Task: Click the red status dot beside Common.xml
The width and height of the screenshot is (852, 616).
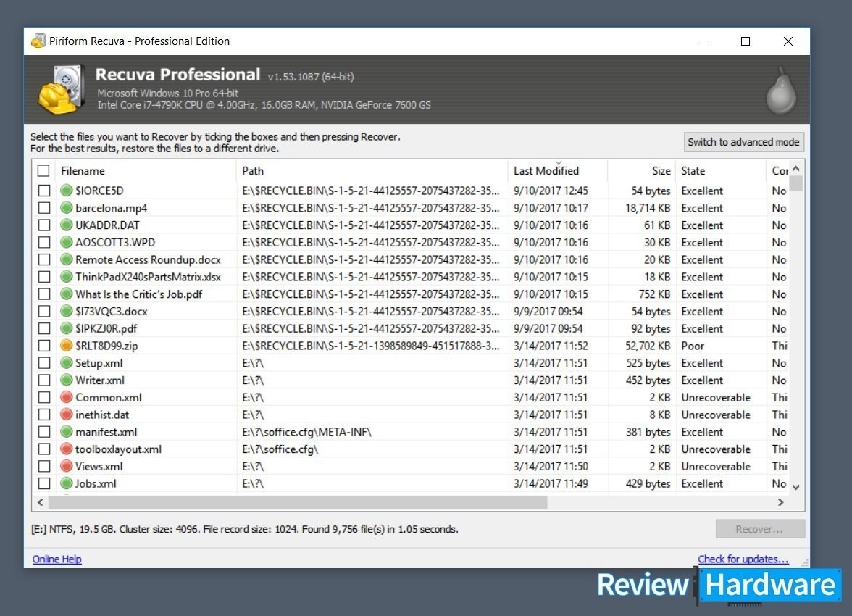Action: (67, 397)
